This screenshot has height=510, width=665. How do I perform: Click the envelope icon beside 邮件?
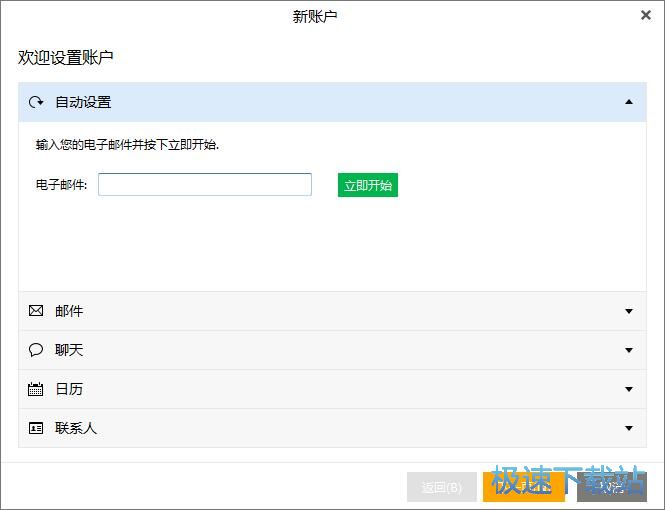(36, 311)
